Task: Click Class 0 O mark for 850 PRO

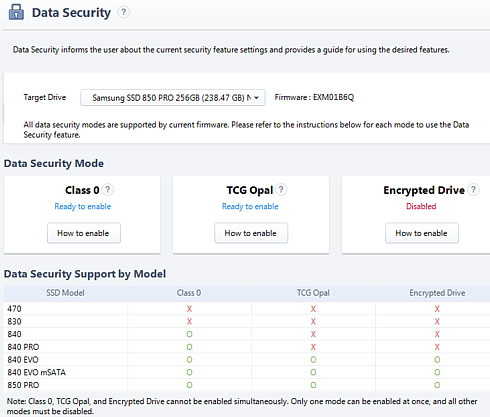Action: [x=189, y=385]
